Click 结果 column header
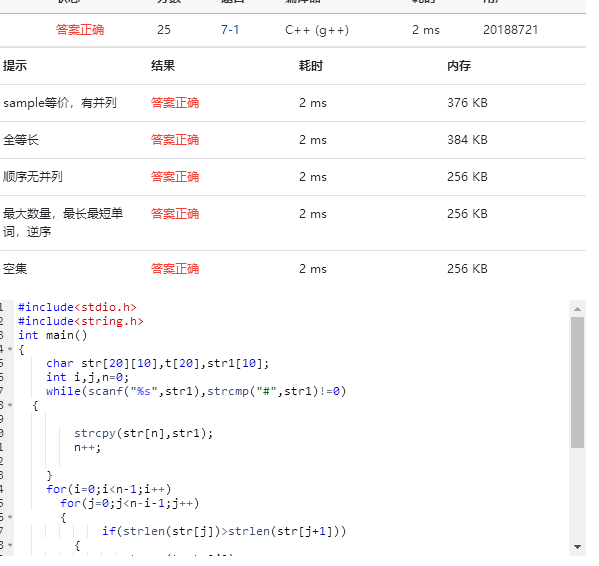Screen dimensions: 599x566 point(163,66)
